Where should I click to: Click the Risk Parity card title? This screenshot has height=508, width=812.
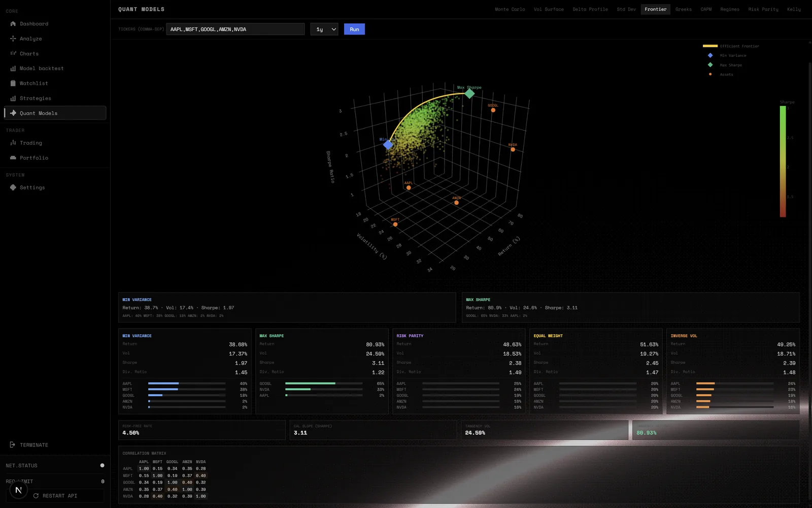(x=410, y=336)
